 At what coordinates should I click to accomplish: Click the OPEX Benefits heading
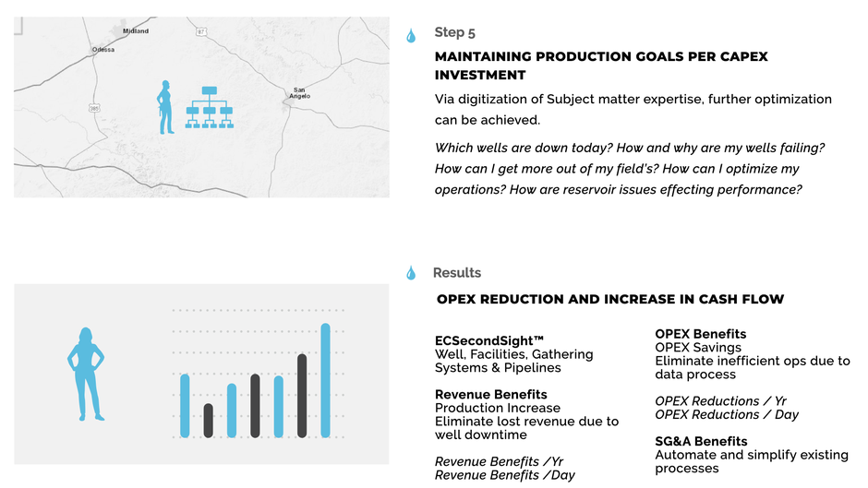(x=700, y=334)
